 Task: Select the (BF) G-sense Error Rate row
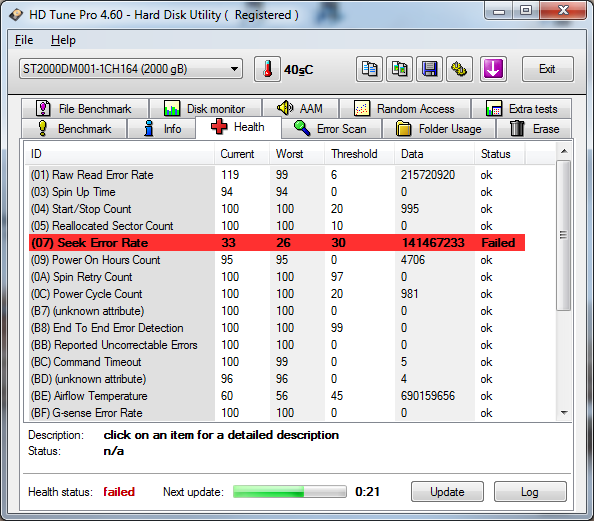point(277,413)
